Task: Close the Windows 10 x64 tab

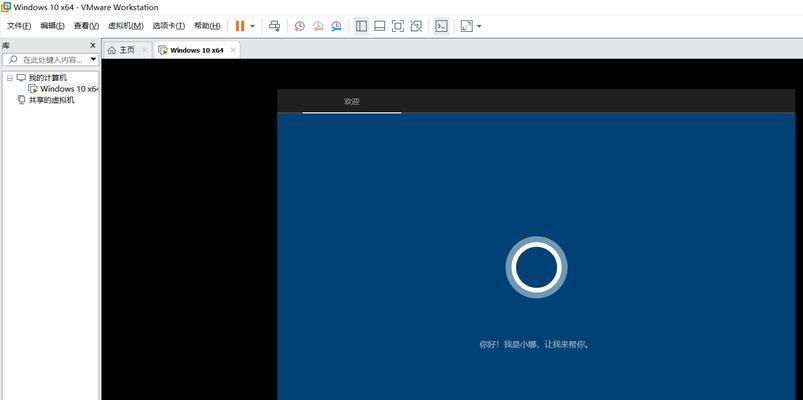Action: (233, 50)
